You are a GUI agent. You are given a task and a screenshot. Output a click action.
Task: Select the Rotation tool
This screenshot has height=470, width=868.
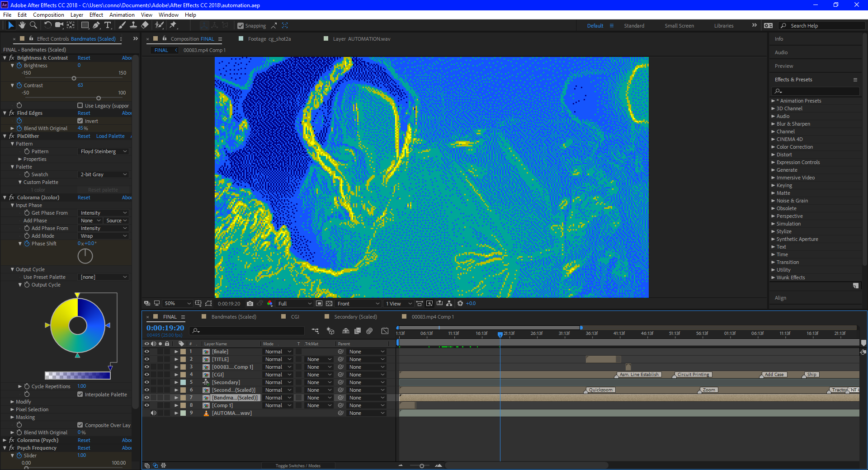click(x=47, y=25)
